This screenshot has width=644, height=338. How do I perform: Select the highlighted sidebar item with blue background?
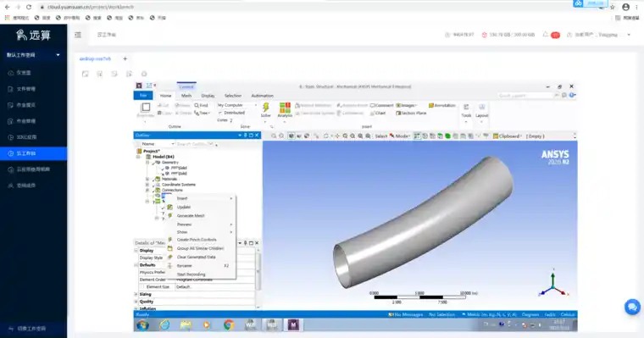coord(33,153)
